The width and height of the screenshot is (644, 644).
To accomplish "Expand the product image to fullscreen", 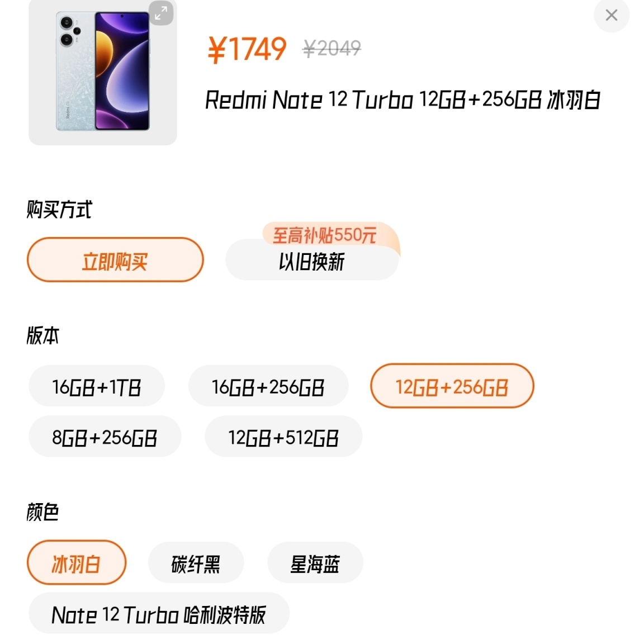I will pyautogui.click(x=160, y=12).
